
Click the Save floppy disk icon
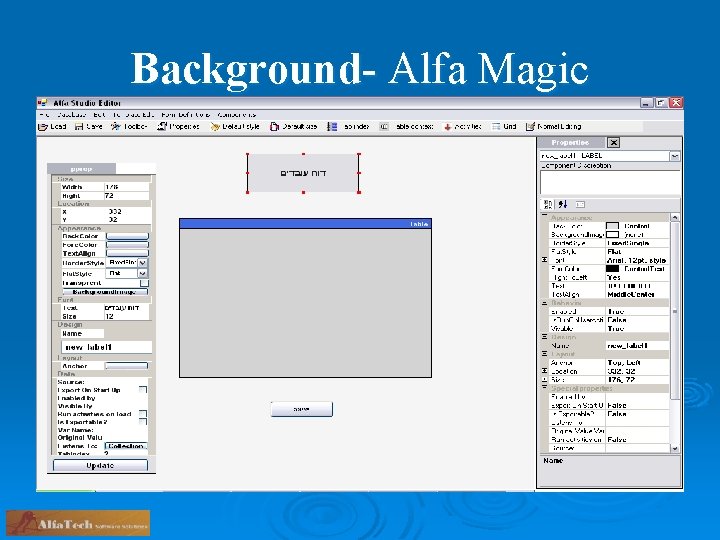(x=79, y=127)
